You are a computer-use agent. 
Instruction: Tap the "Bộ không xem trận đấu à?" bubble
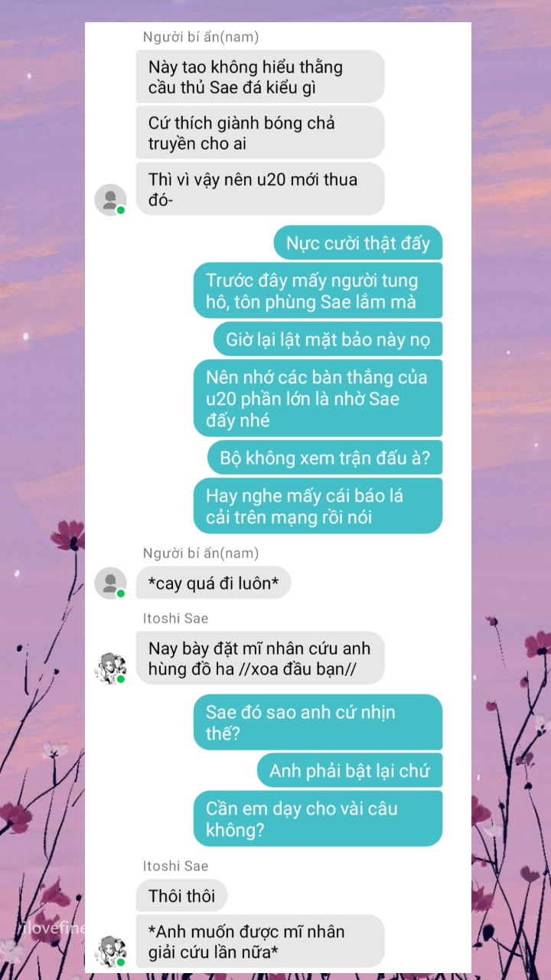(324, 458)
